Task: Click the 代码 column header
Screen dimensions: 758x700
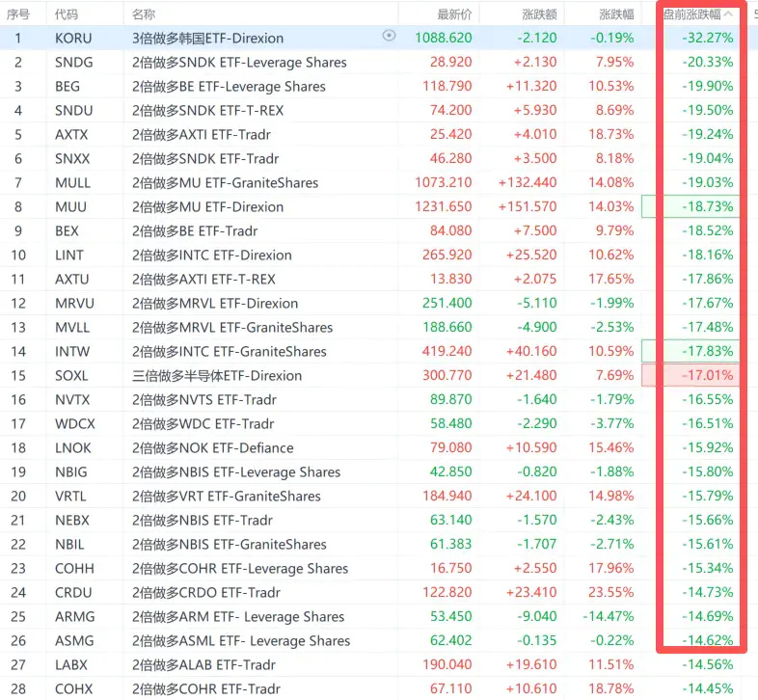Action: pyautogui.click(x=67, y=14)
